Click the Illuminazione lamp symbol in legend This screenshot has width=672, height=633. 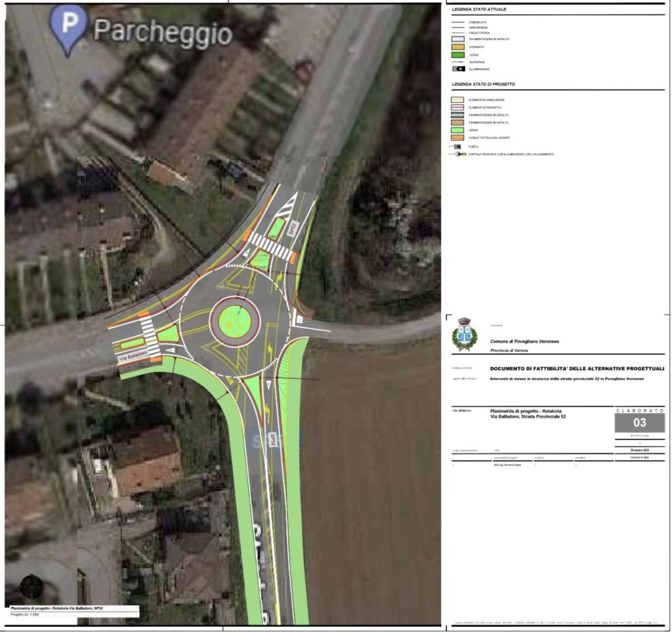(x=458, y=69)
